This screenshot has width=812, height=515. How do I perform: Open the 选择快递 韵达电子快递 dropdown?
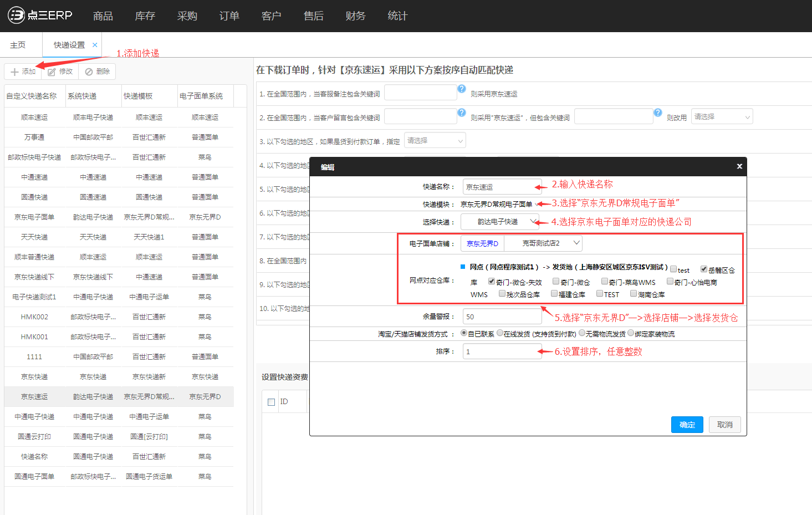coord(500,221)
